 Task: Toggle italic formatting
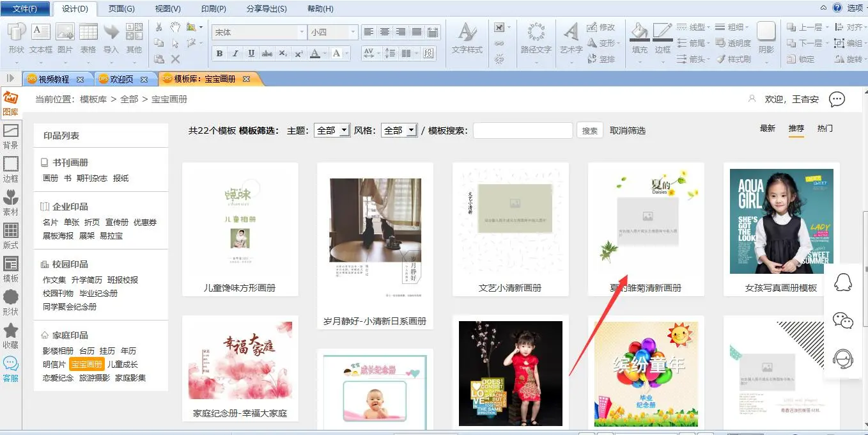click(x=235, y=54)
